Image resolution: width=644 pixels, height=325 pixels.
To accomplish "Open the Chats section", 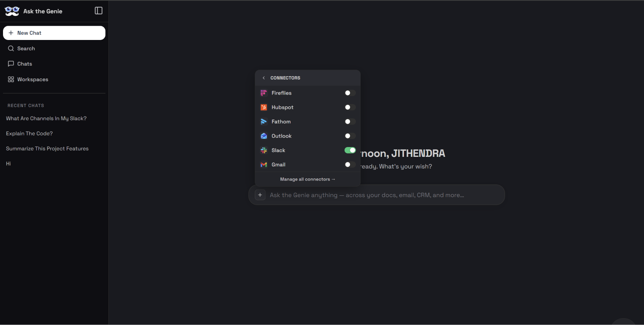I will click(x=54, y=64).
